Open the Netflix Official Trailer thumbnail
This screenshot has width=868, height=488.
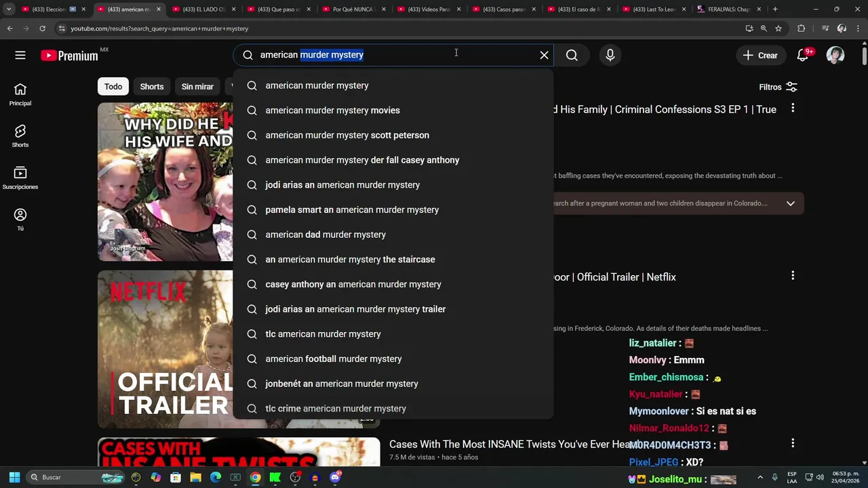[x=165, y=349]
